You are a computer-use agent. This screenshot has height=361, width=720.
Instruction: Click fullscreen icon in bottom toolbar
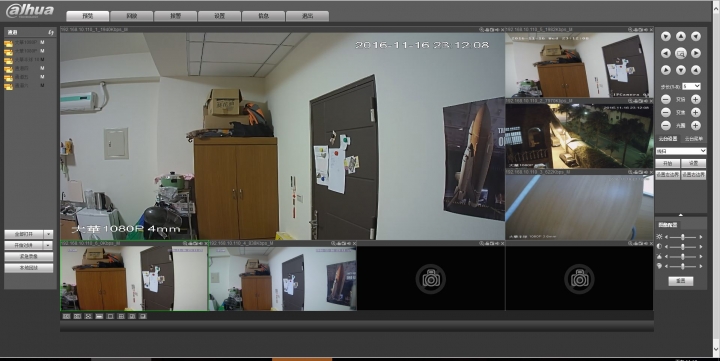pos(88,316)
